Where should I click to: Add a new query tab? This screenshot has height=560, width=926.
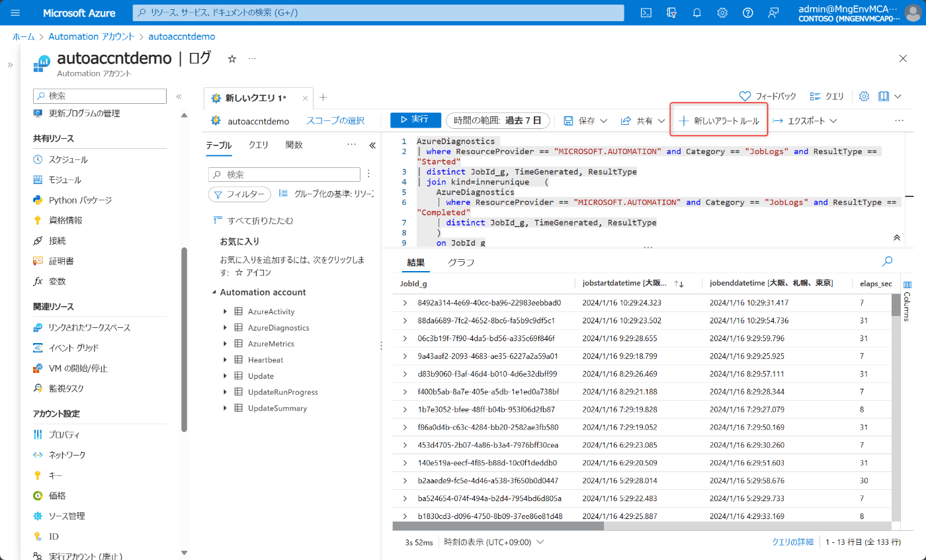point(323,97)
